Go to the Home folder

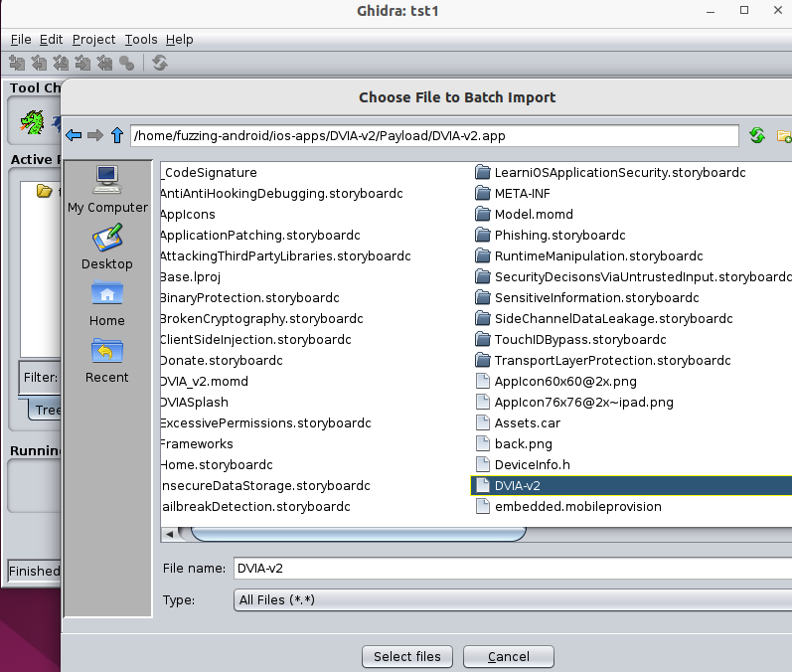[x=107, y=303]
